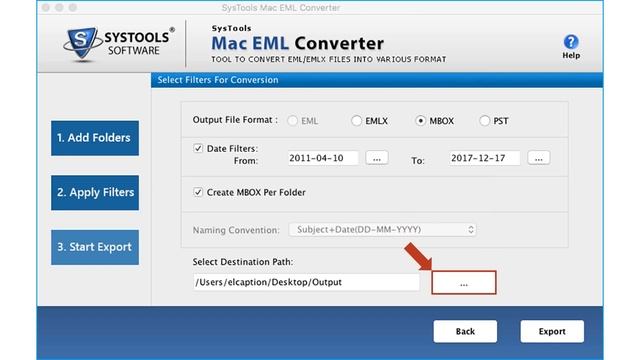Select PST output format radio

[x=484, y=121]
